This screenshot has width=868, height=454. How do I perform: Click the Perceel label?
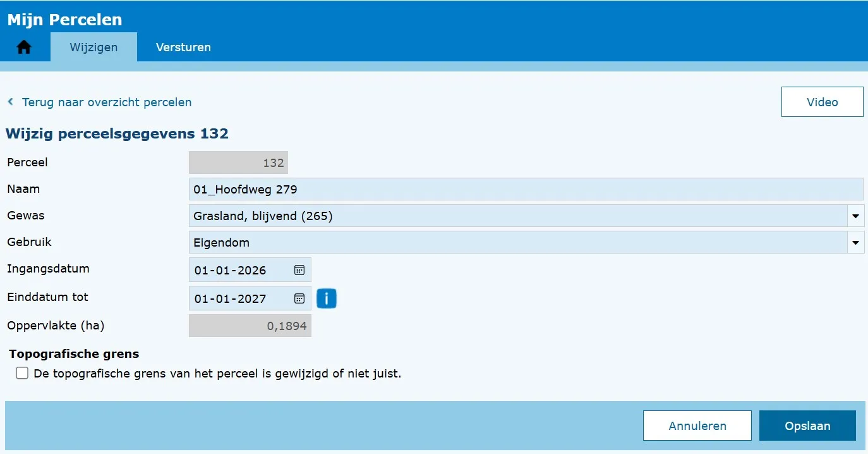point(27,163)
